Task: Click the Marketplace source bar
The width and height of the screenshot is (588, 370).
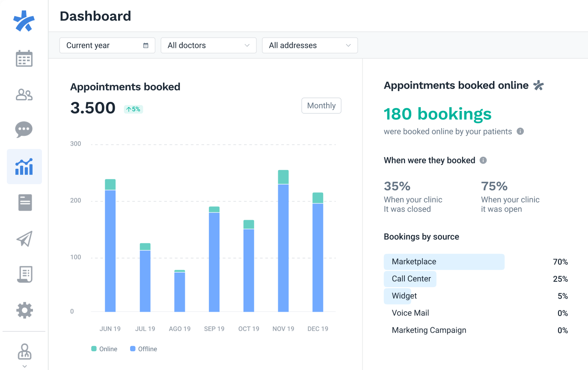Action: [444, 262]
